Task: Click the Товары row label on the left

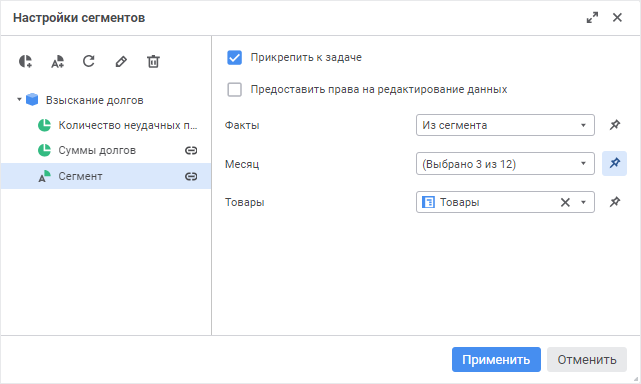Action: point(244,202)
